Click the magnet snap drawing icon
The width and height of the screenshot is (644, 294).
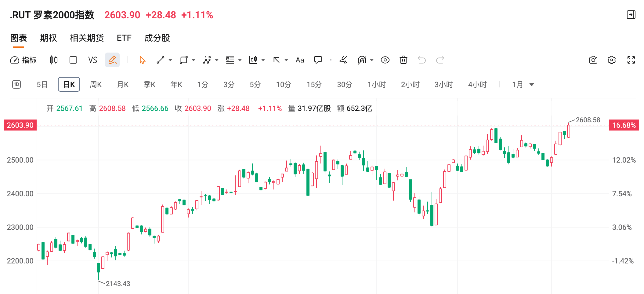362,60
